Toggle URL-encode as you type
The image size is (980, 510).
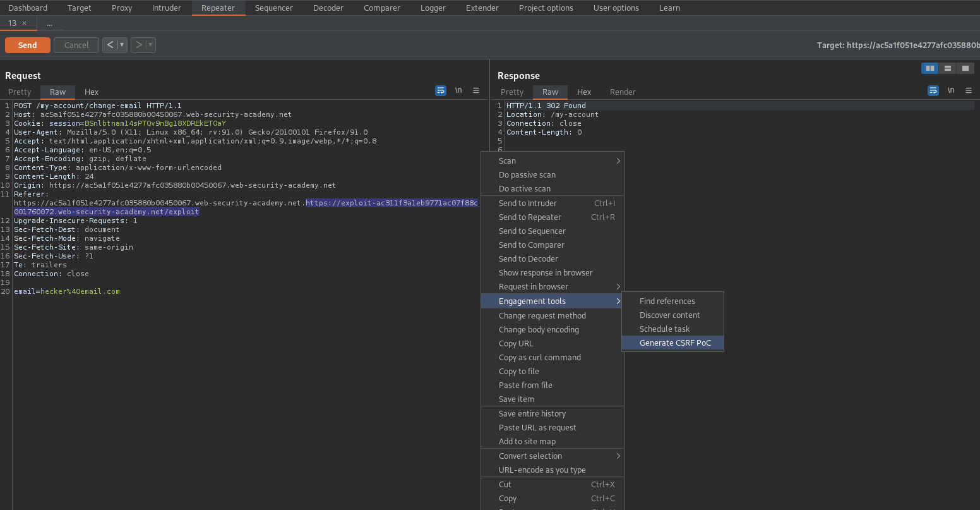(x=552, y=470)
